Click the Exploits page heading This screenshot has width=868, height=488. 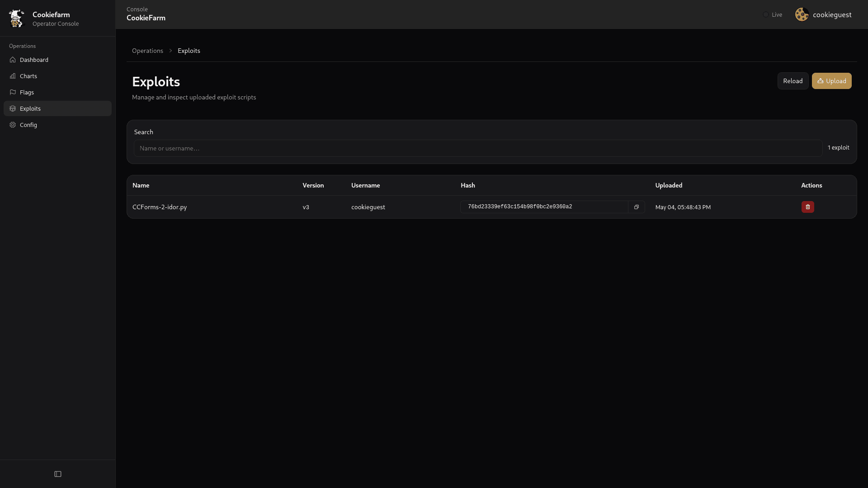point(156,81)
